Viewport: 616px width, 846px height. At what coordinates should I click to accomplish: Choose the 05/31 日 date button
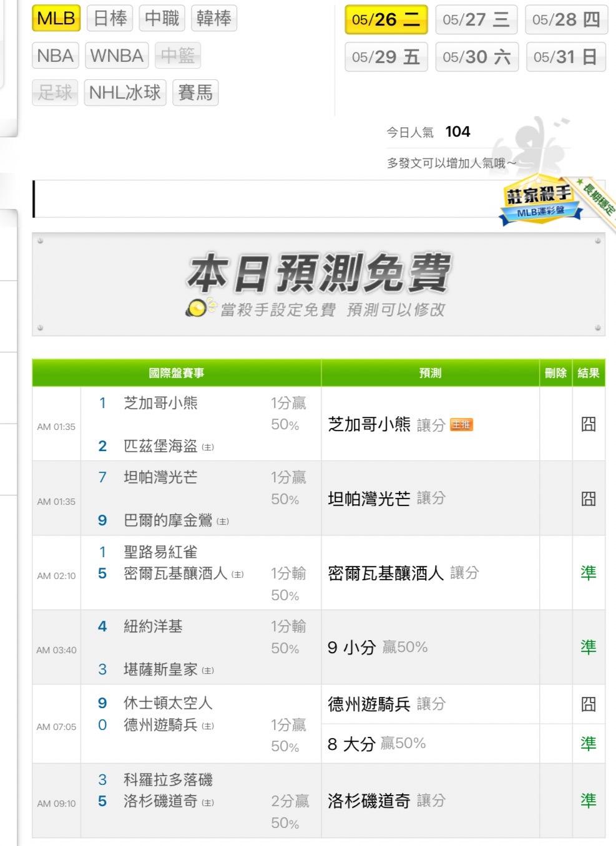566,57
